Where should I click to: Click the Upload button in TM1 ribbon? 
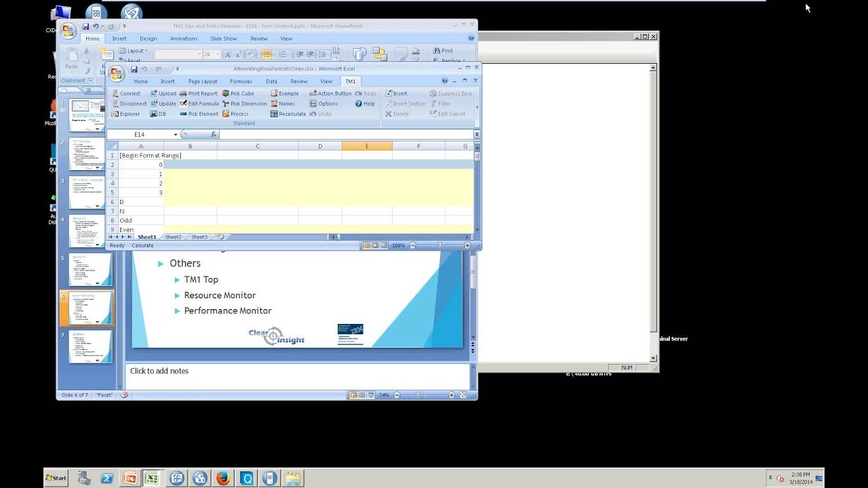point(163,94)
